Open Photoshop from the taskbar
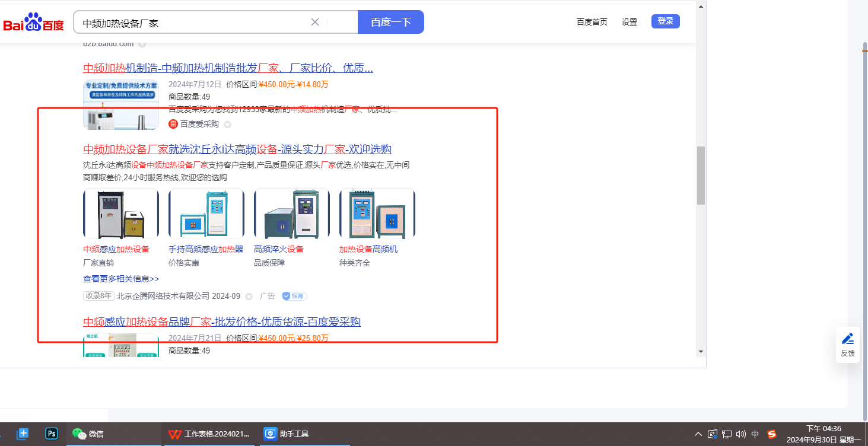Screen dimensions: 868x446 (52, 434)
